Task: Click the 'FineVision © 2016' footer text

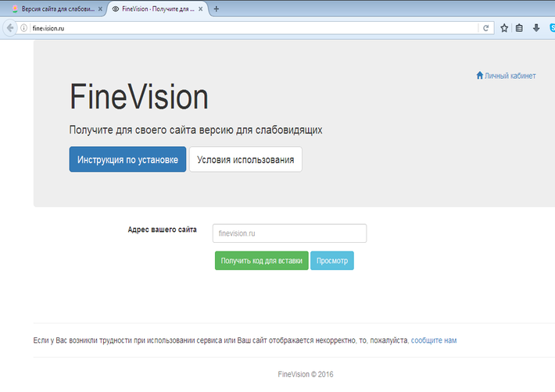Action: pos(306,374)
